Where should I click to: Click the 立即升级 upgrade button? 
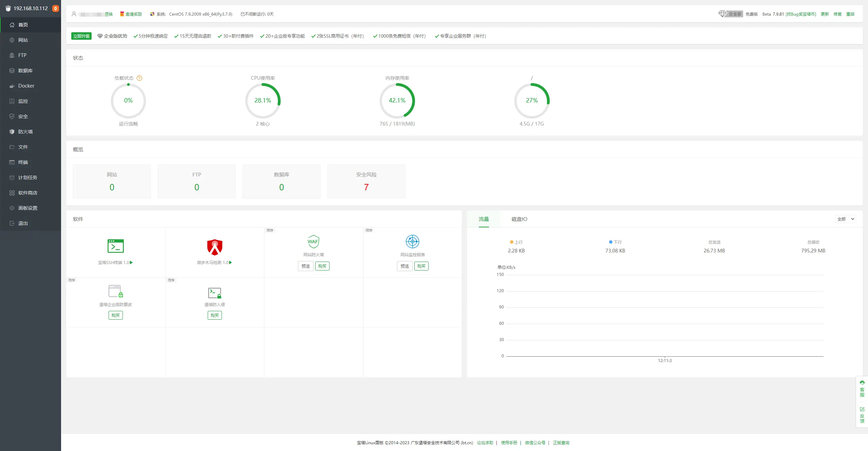[81, 36]
